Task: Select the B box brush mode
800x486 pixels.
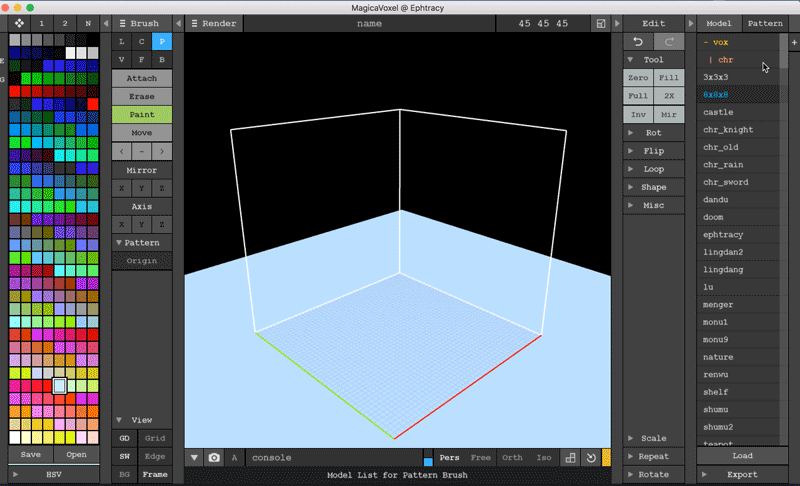Action: [x=162, y=60]
